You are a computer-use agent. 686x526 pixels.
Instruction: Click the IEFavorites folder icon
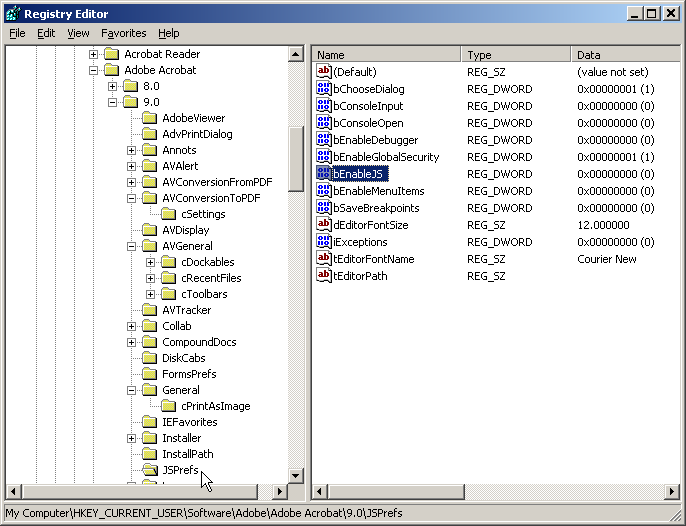point(150,422)
